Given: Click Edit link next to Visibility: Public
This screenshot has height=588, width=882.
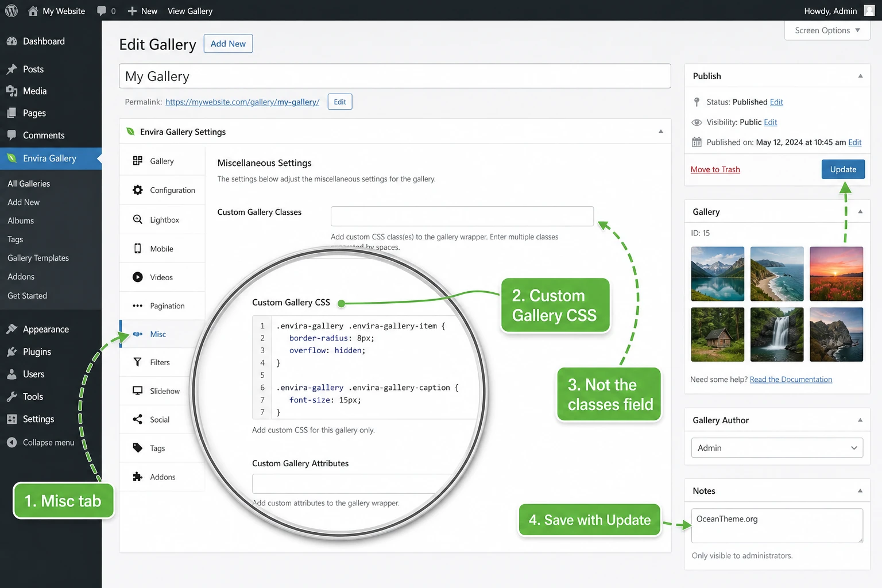Looking at the screenshot, I should [x=771, y=122].
